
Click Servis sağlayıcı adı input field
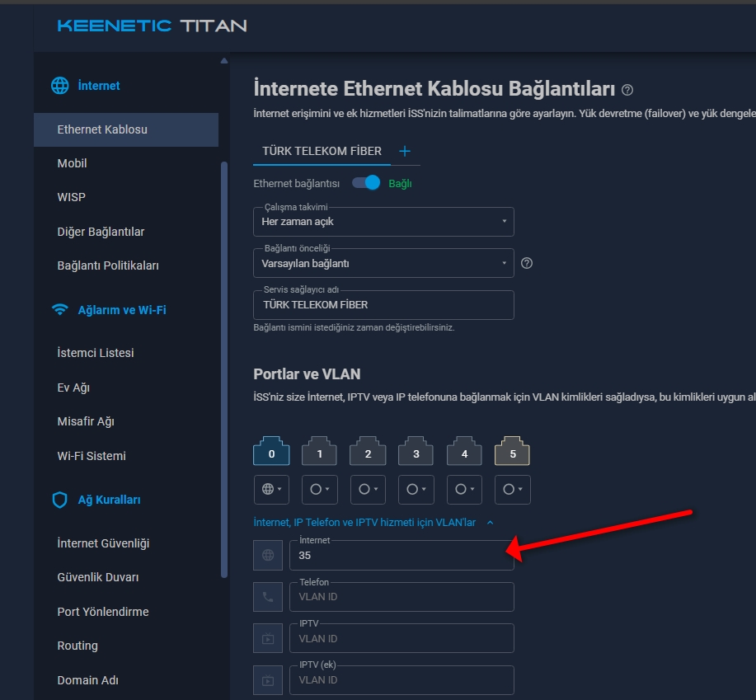[383, 305]
